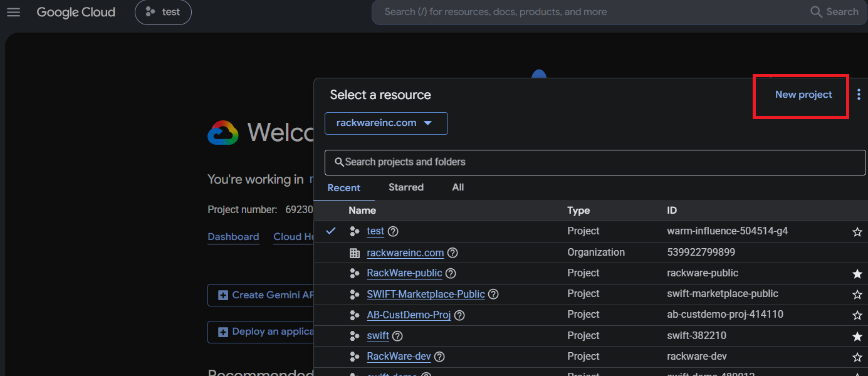Click magnifier icon in projects search box
This screenshot has height=376, width=868.
point(339,162)
